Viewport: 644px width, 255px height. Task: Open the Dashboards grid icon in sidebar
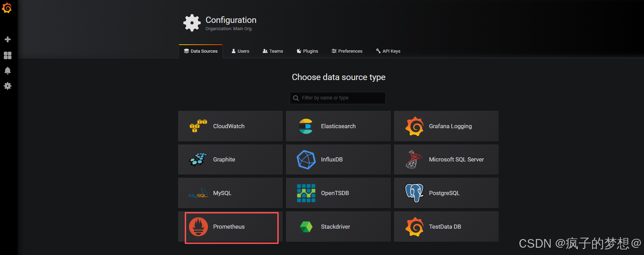8,55
